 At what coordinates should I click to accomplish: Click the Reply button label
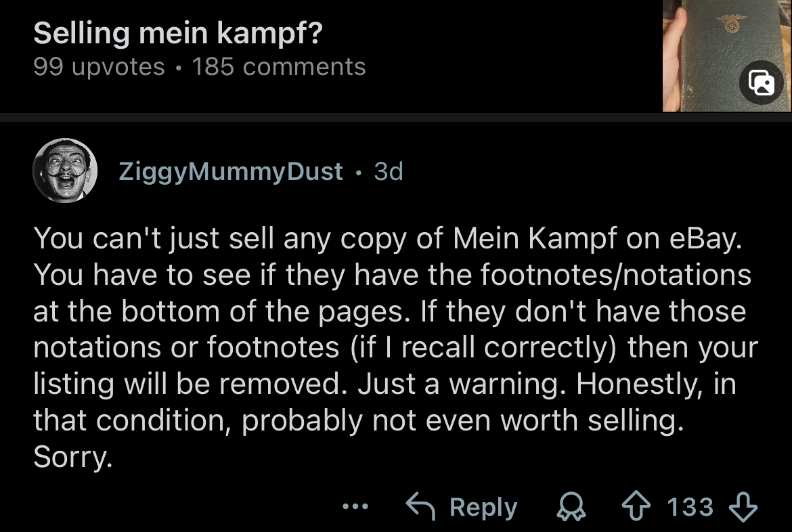[x=483, y=507]
